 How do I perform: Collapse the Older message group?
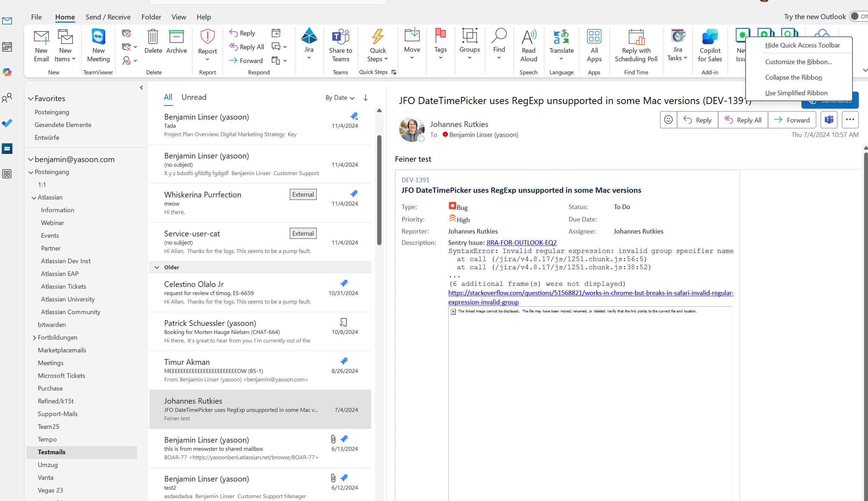157,267
